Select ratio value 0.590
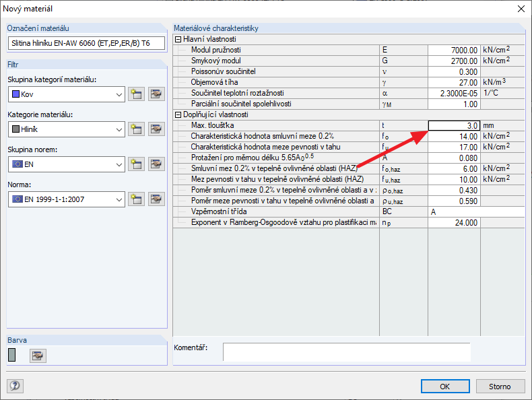The width and height of the screenshot is (532, 400). tap(454, 201)
